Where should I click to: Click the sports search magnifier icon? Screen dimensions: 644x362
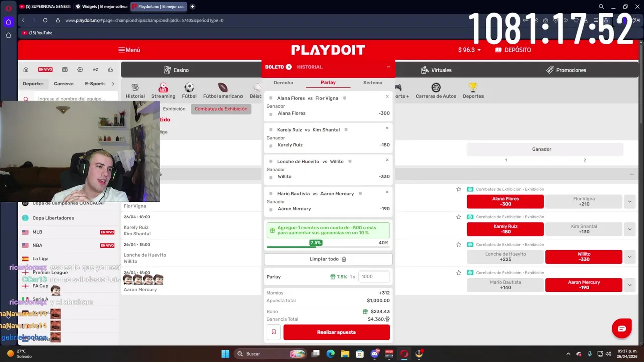26,99
